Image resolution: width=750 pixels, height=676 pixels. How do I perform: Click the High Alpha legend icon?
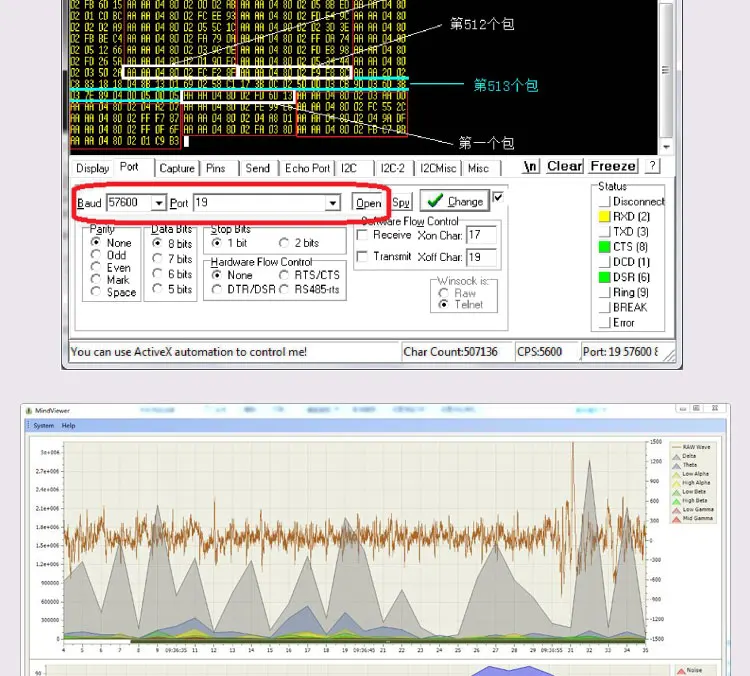pyautogui.click(x=676, y=483)
